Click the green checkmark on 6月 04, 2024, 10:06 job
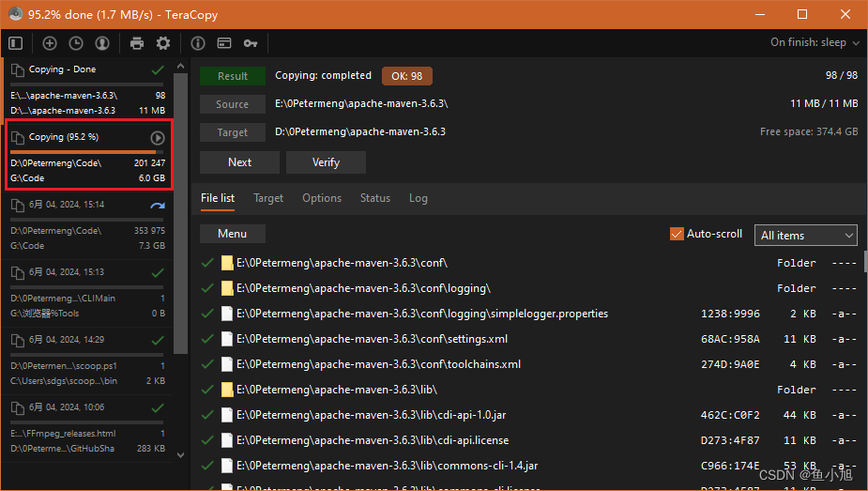Screen dimensions: 868x491 coord(158,408)
